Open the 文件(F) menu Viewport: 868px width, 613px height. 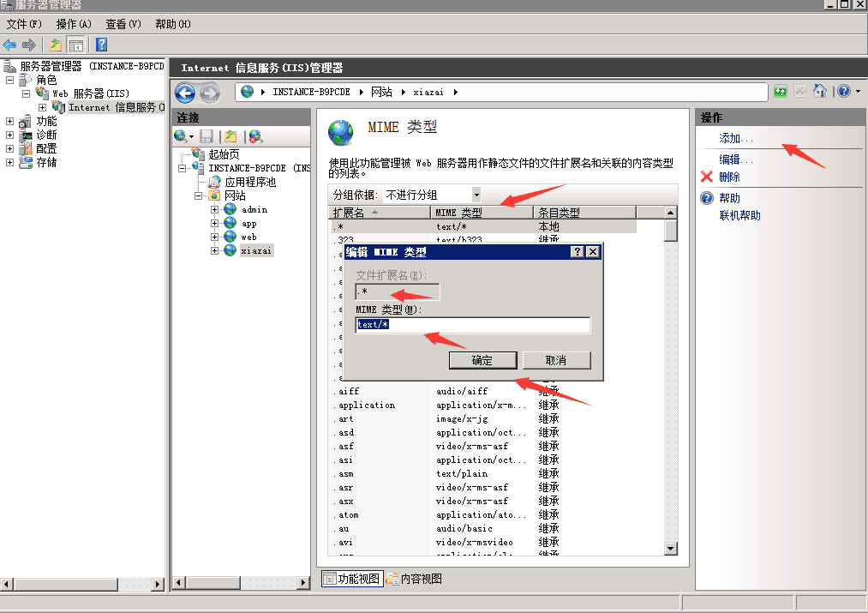[21, 24]
